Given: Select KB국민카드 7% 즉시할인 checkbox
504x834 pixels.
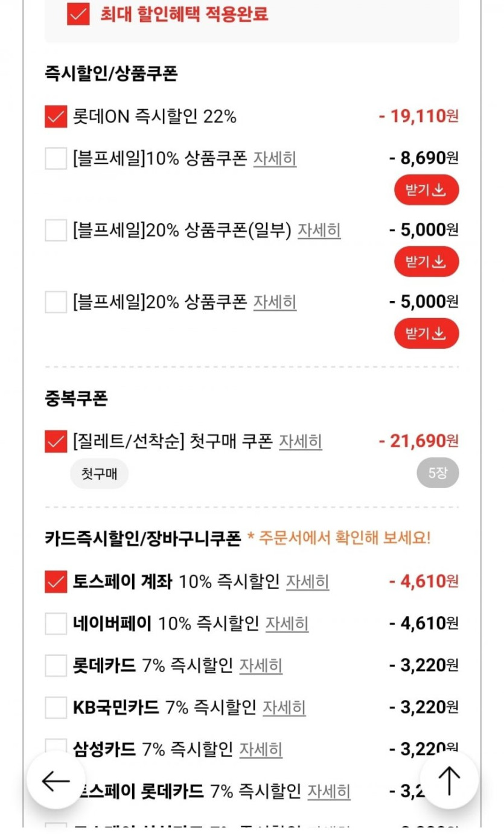Looking at the screenshot, I should coord(56,707).
